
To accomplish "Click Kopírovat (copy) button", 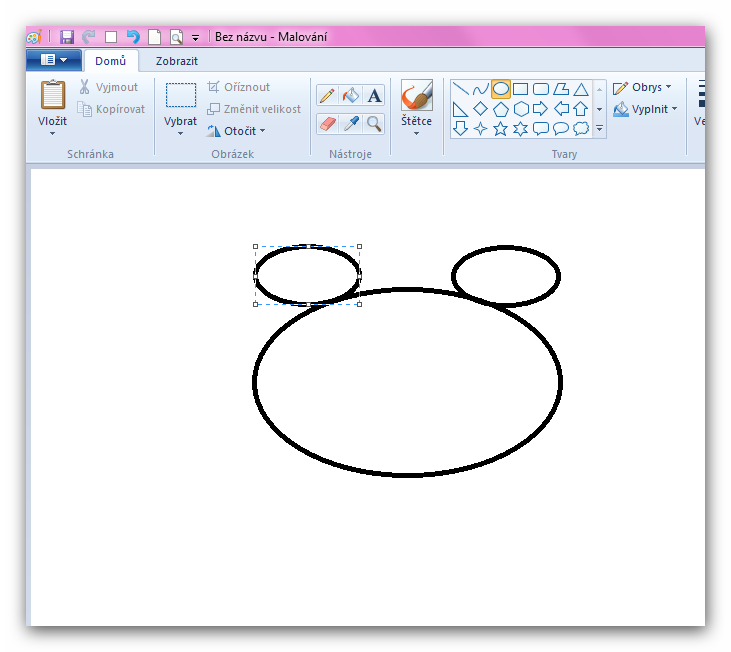I will (111, 109).
